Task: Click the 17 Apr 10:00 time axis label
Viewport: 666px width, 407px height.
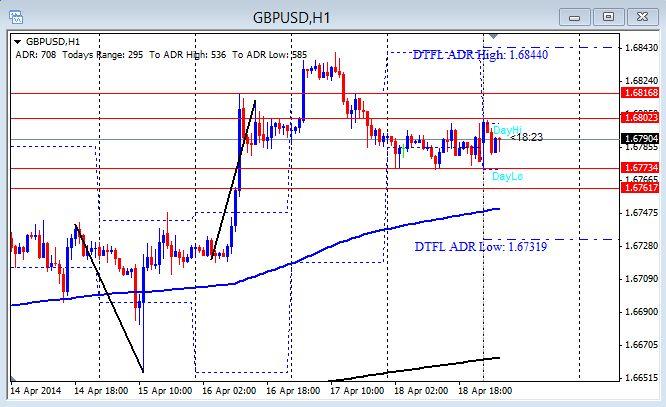Action: (357, 390)
